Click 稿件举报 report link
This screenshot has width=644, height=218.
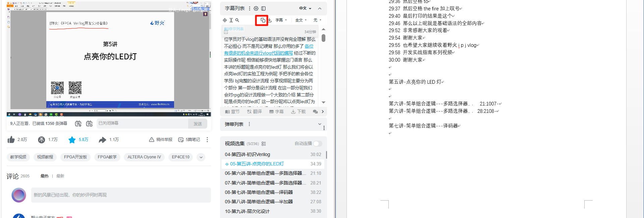coord(161,140)
